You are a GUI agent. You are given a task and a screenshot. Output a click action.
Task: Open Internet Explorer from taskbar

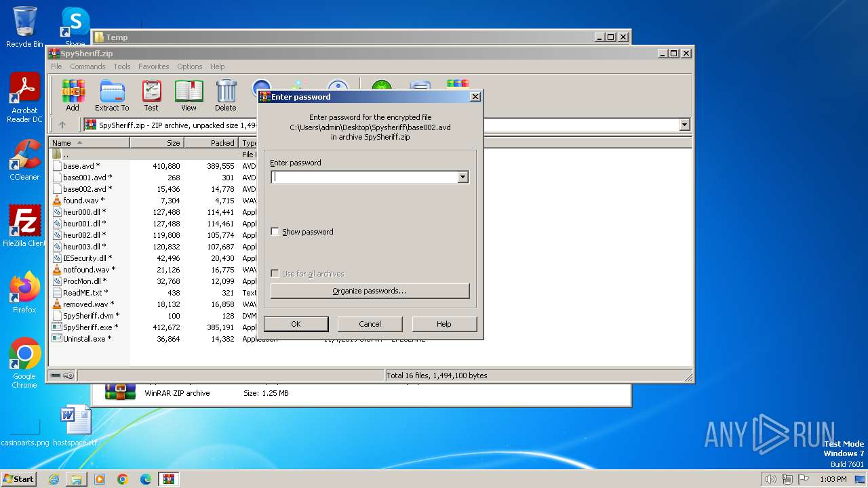pyautogui.click(x=54, y=479)
